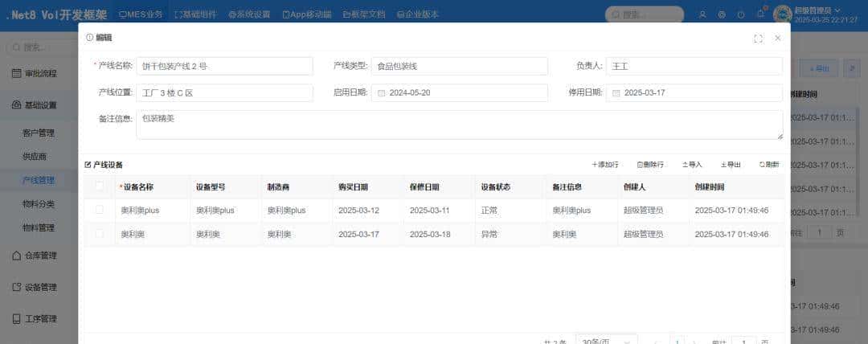Click the edit icon beside 产线设备 heading

click(88, 165)
